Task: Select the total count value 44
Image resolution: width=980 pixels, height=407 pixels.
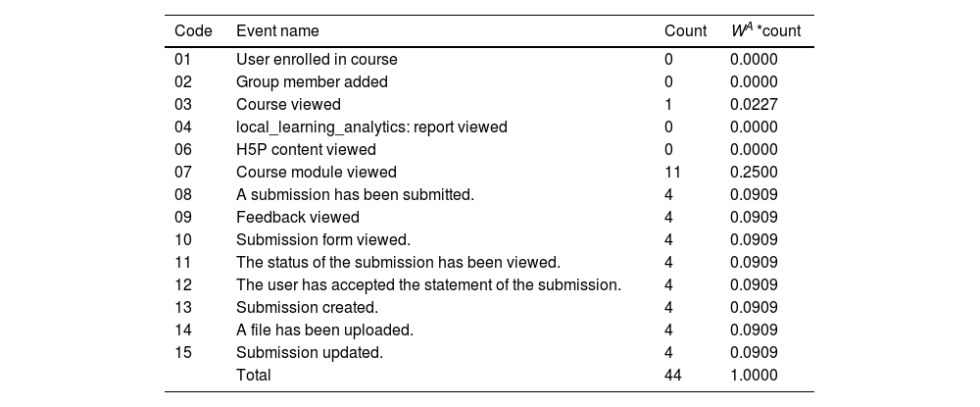Action: pos(672,376)
